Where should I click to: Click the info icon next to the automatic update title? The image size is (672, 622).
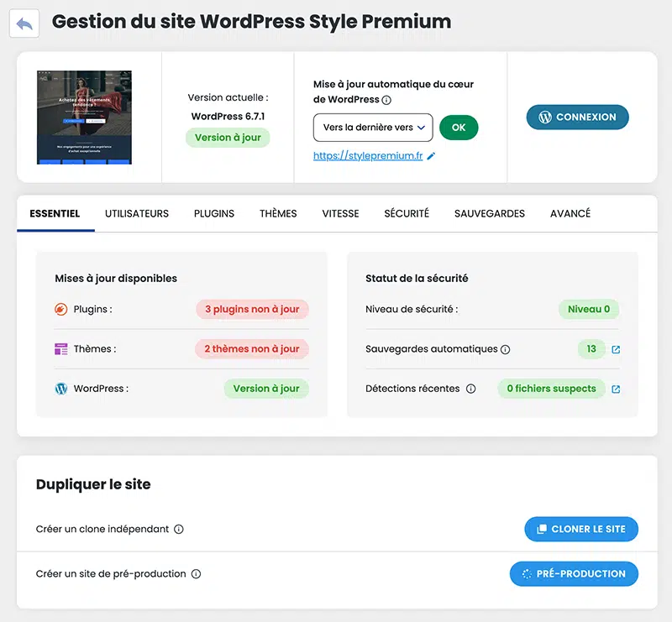click(x=386, y=100)
